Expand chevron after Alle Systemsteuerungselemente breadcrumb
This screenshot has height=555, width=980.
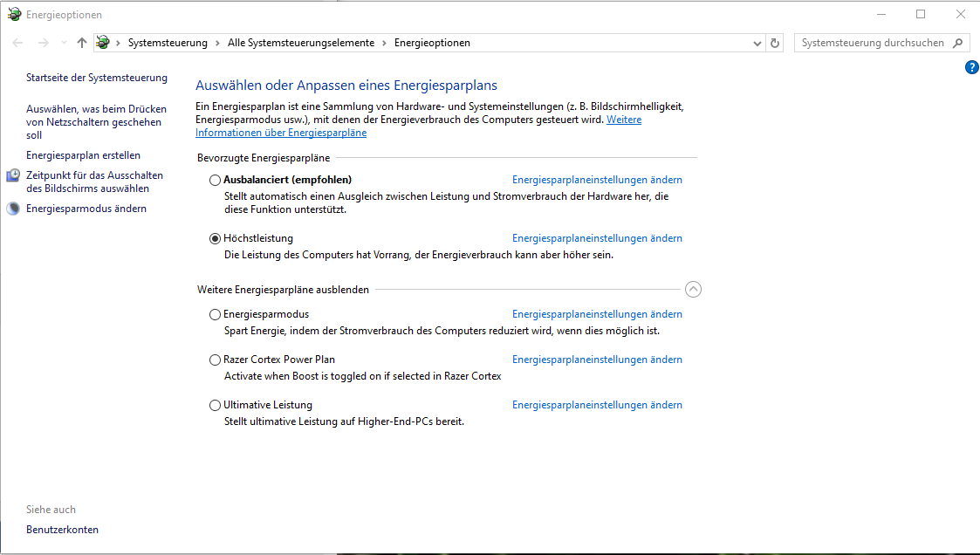coord(384,43)
